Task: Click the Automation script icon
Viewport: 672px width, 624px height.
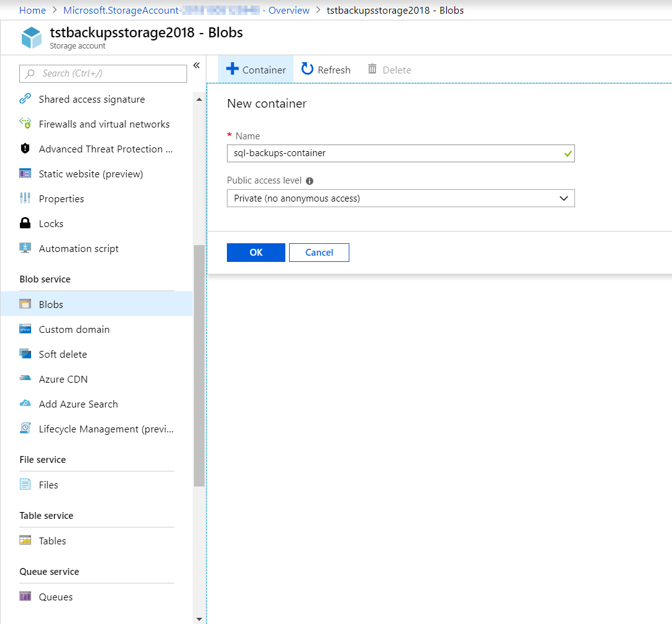Action: coord(25,248)
